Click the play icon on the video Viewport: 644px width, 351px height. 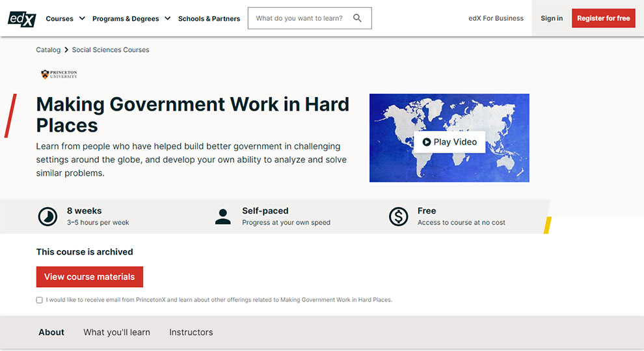pyautogui.click(x=427, y=142)
